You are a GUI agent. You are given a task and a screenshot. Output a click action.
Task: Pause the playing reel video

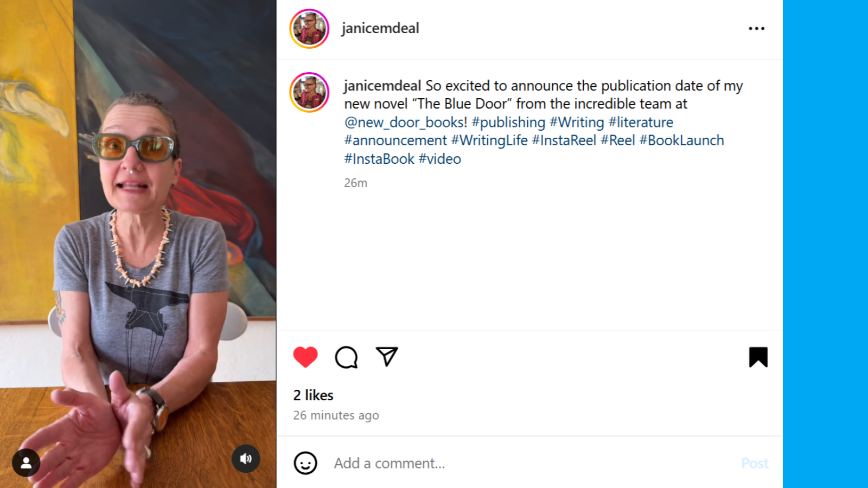tap(138, 244)
